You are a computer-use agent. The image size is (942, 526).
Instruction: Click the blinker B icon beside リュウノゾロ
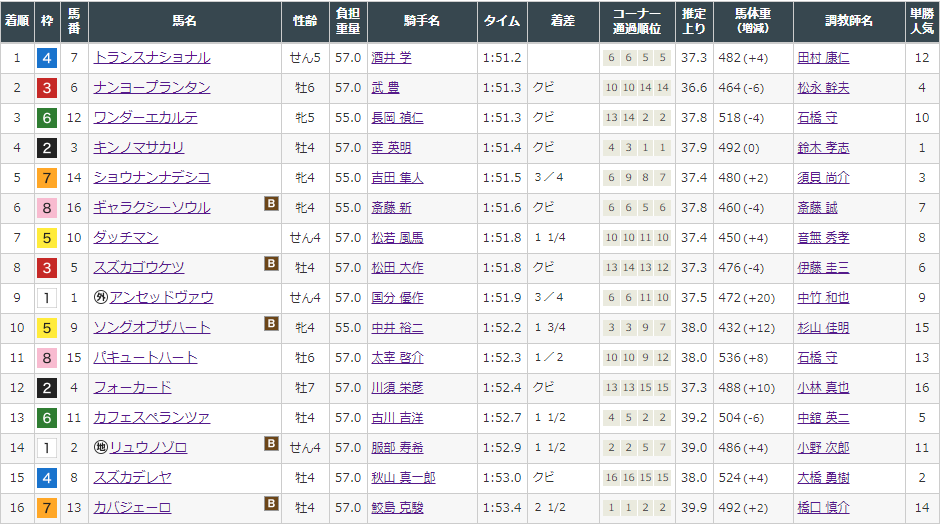[x=272, y=444]
